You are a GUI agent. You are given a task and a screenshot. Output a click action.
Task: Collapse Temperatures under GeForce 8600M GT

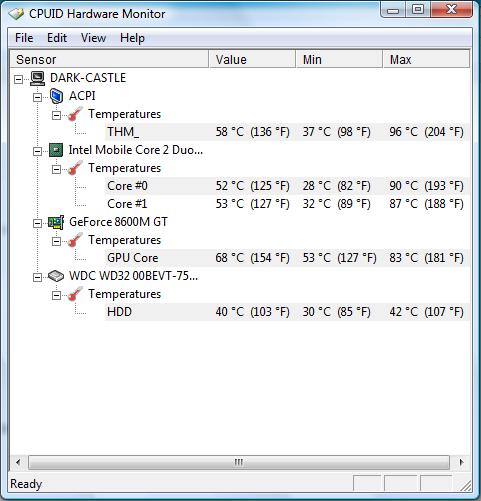56,241
